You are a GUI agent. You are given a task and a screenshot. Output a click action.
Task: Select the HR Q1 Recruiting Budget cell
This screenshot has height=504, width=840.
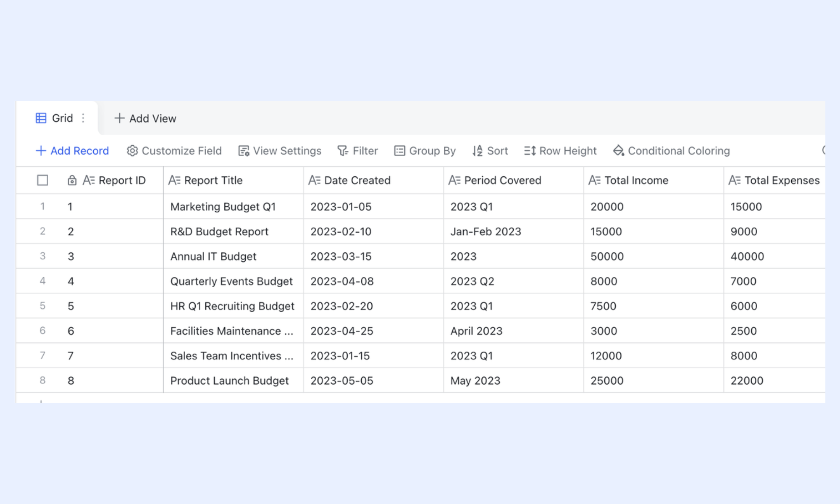tap(234, 306)
